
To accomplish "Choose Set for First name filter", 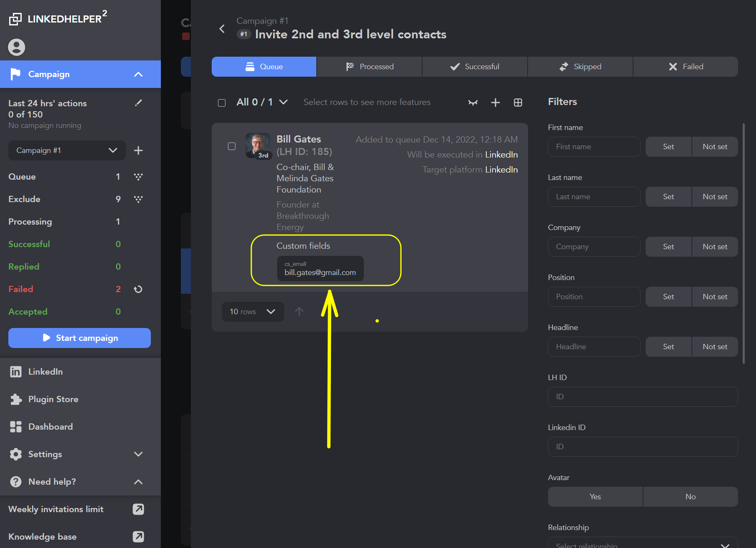I will click(x=668, y=147).
